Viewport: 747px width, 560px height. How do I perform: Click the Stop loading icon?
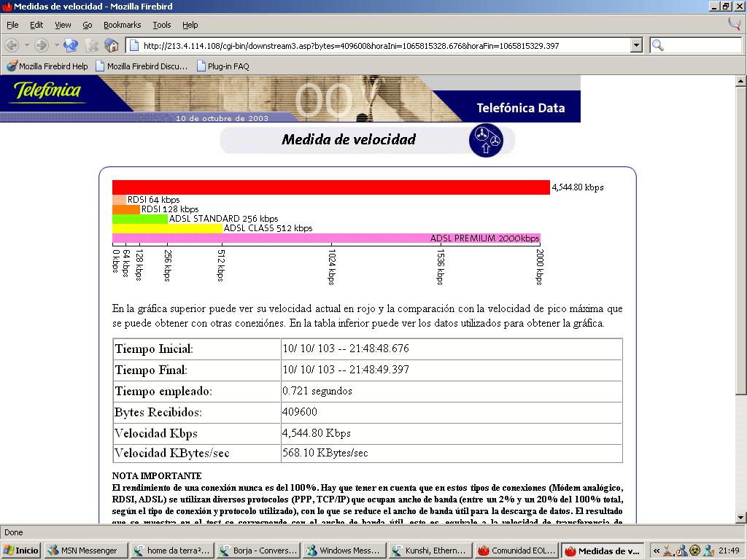[91, 46]
